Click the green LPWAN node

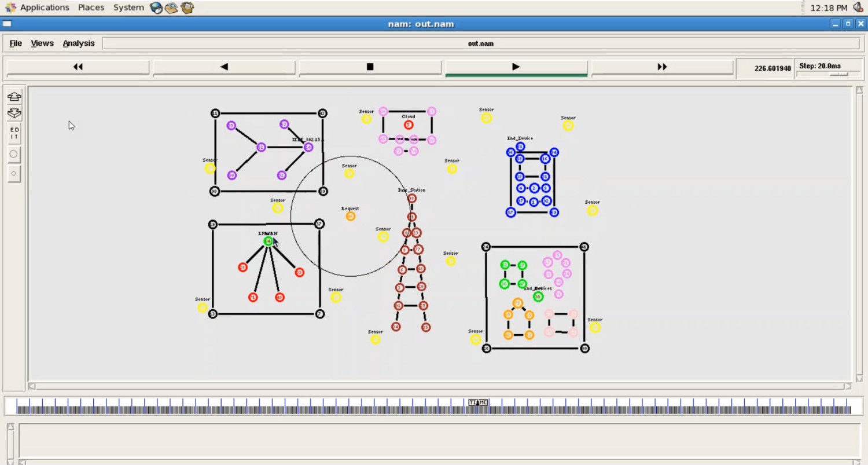268,241
